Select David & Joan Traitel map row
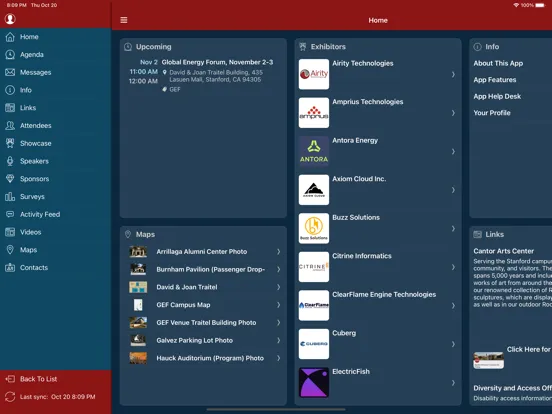Screen dimensions: 552x414 pyautogui.click(x=203, y=287)
